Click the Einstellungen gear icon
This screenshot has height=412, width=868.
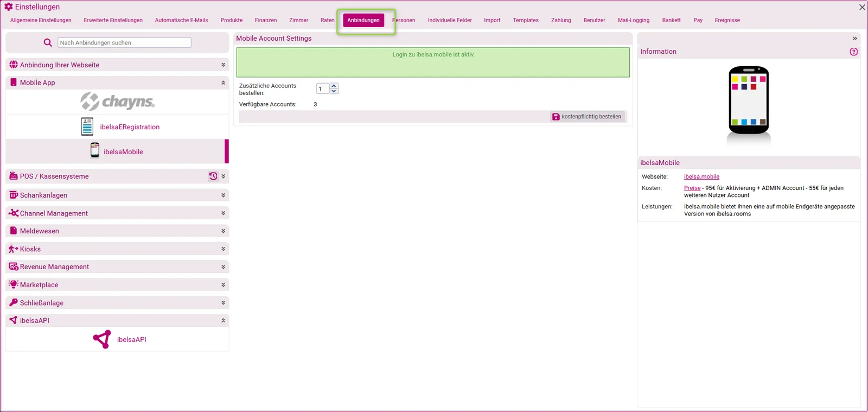[x=9, y=7]
